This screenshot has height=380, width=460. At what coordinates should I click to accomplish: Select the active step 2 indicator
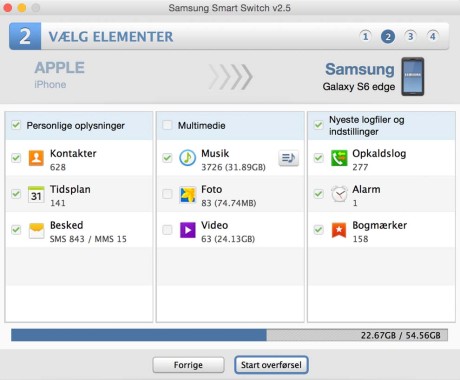coord(388,36)
